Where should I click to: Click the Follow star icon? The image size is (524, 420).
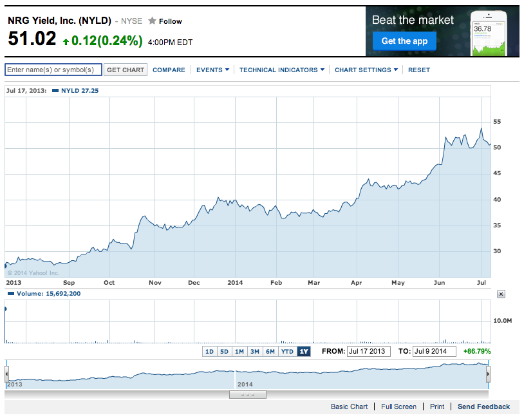152,21
